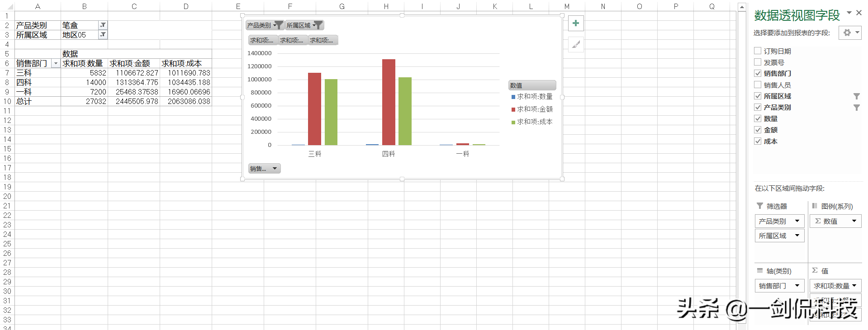Click filter icon next to 所属区域 in field list
The image size is (868, 330).
pos(856,96)
